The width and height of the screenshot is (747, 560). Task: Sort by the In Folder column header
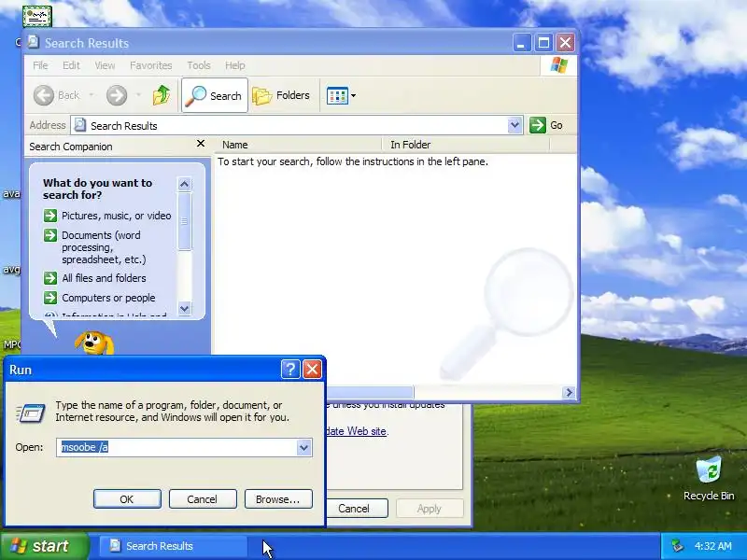coord(465,145)
